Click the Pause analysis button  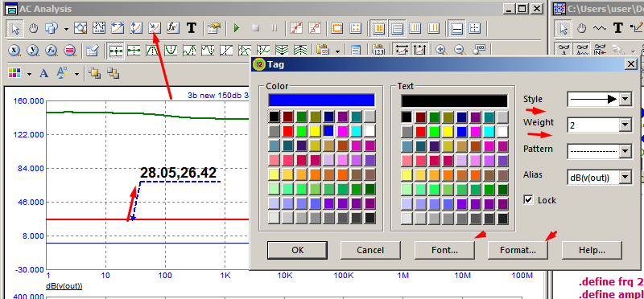click(274, 28)
